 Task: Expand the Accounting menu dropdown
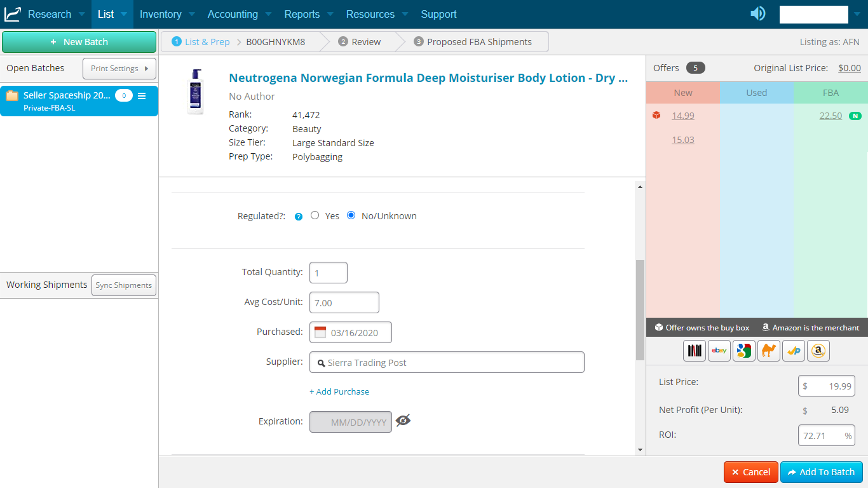(x=240, y=14)
